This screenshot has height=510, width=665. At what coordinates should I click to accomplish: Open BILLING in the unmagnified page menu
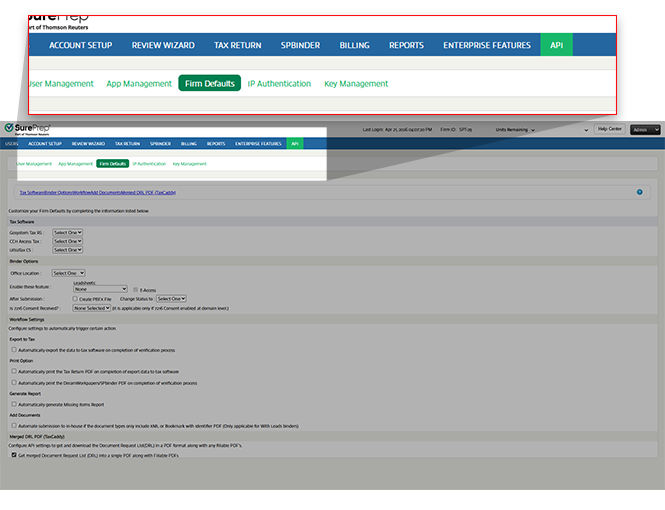click(x=189, y=144)
